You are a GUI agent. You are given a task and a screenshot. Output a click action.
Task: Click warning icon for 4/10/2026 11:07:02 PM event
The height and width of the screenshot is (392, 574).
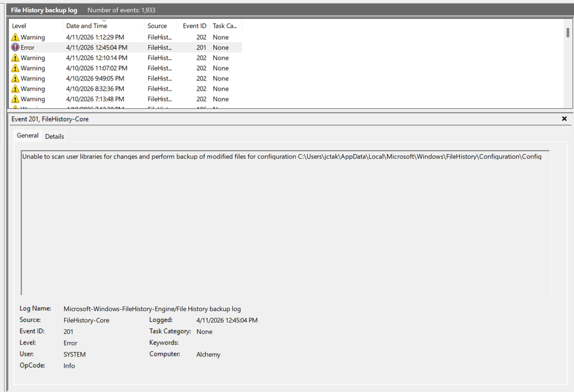click(15, 68)
